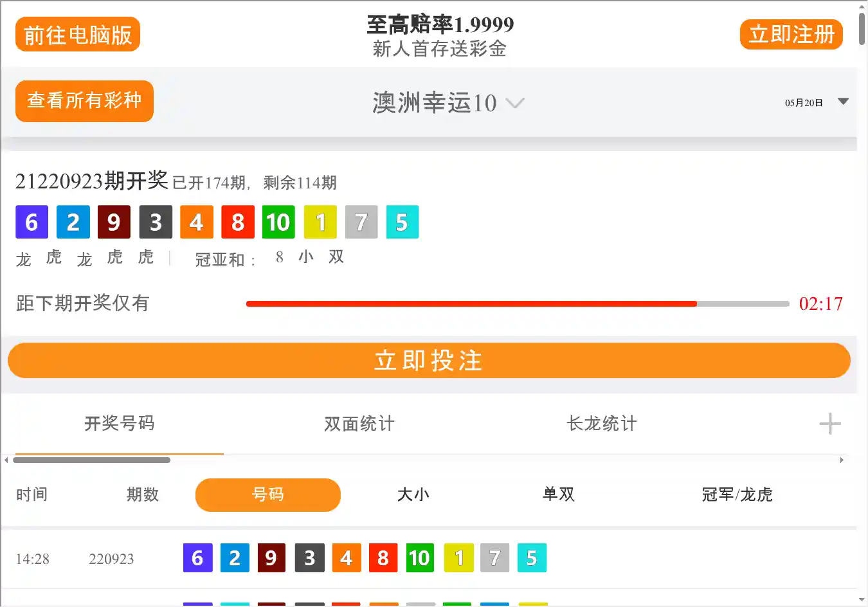Click the green number 10 ball in latest draw
Screen dimensions: 868x607
pos(278,222)
